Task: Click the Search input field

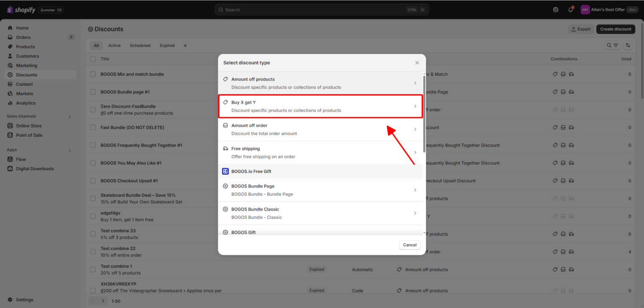Action: tap(322, 10)
